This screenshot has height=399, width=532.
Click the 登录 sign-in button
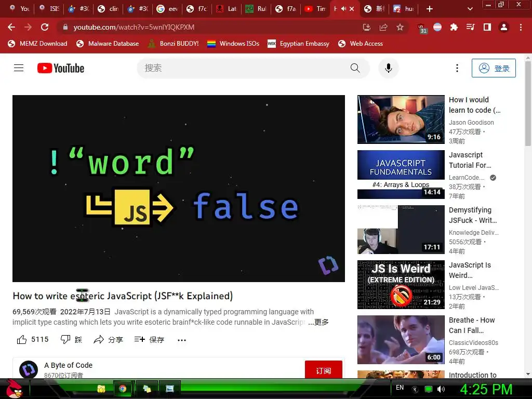(x=494, y=68)
